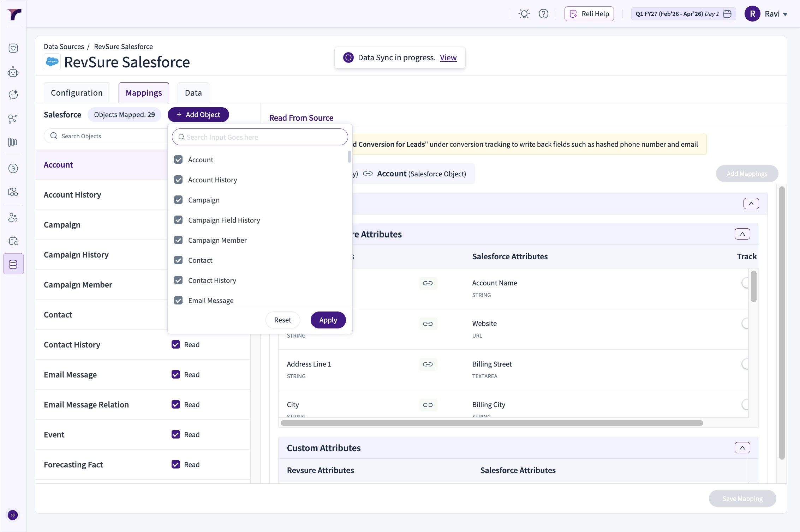Collapse the Revsure Attributes section chevron
Image resolution: width=800 pixels, height=532 pixels.
pos(742,234)
